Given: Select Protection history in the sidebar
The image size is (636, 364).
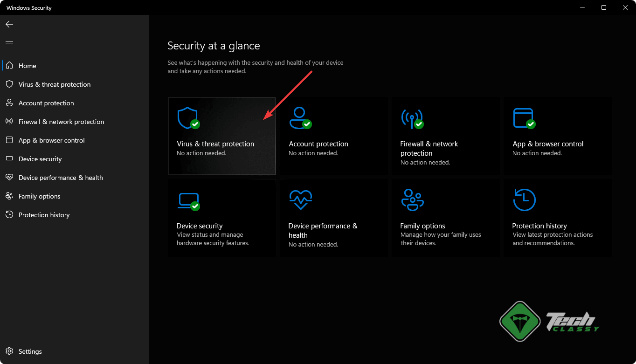Looking at the screenshot, I should (44, 215).
